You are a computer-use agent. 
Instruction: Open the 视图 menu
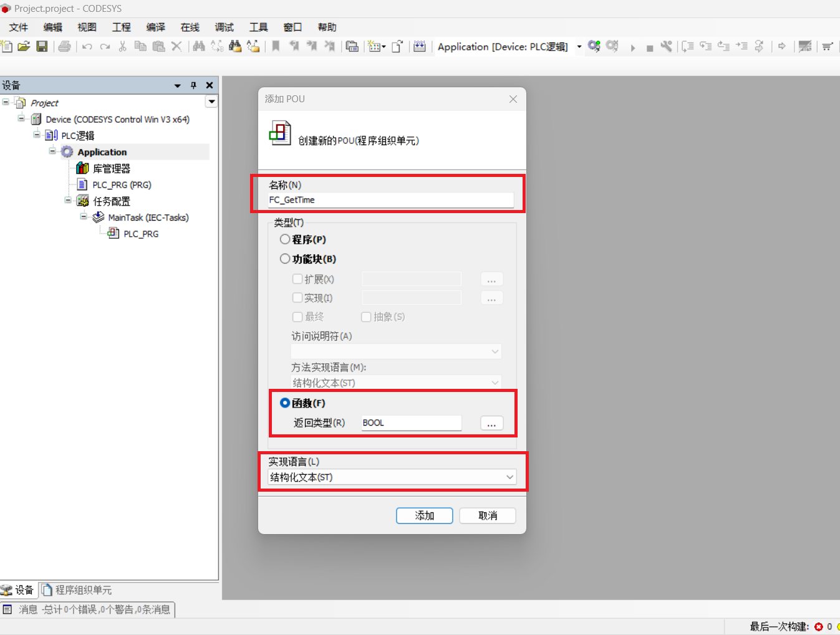click(87, 27)
